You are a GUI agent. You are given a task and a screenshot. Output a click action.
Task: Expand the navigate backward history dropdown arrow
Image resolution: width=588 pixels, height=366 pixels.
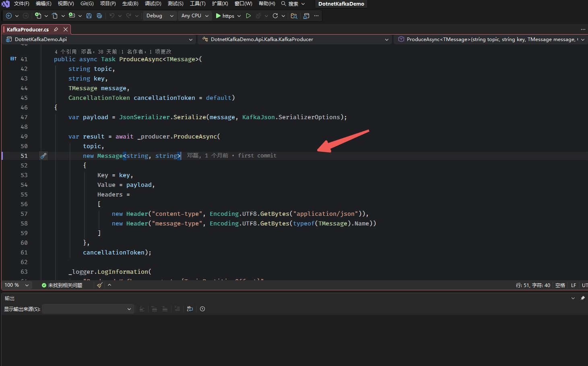[17, 16]
